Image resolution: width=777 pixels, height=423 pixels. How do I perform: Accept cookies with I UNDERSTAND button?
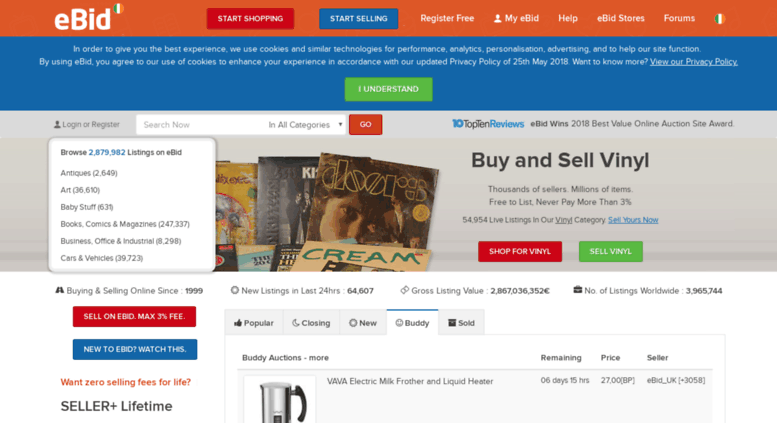pyautogui.click(x=388, y=89)
